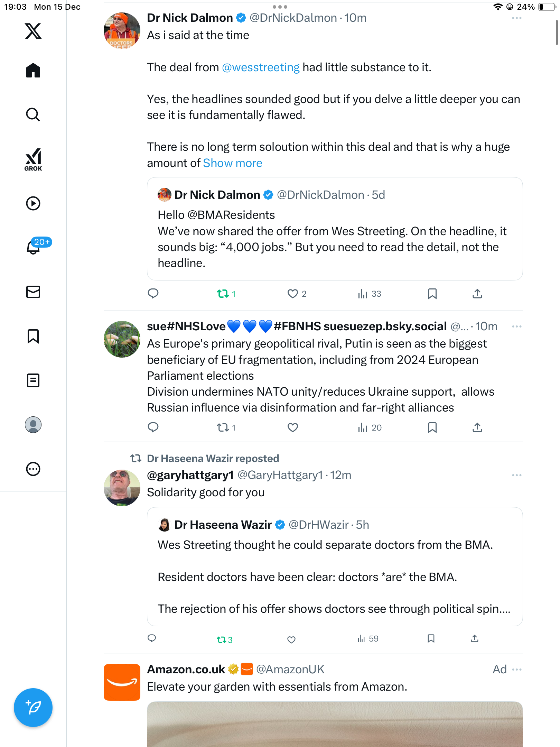
Task: Open more options on the Amazon.co.uk ad
Action: 516,670
